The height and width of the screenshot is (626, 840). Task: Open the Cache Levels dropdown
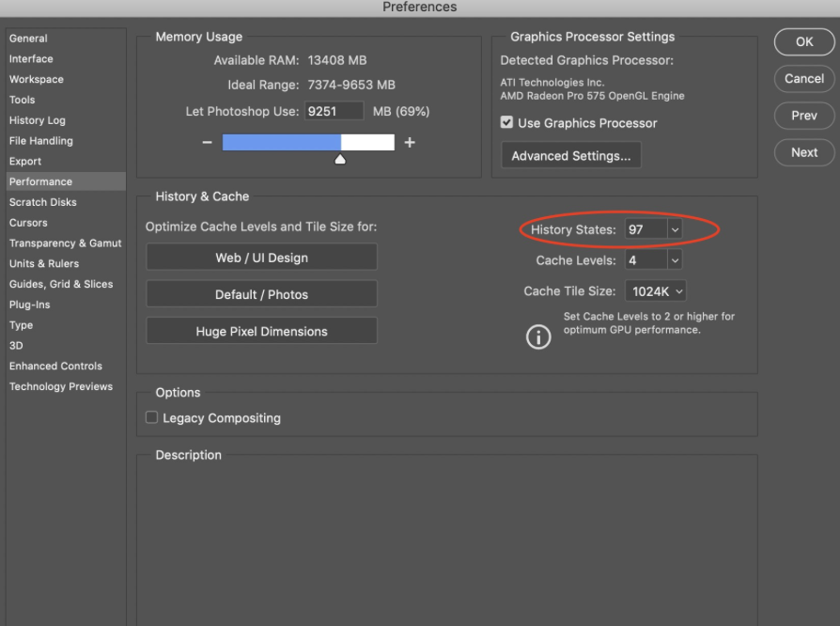point(674,259)
